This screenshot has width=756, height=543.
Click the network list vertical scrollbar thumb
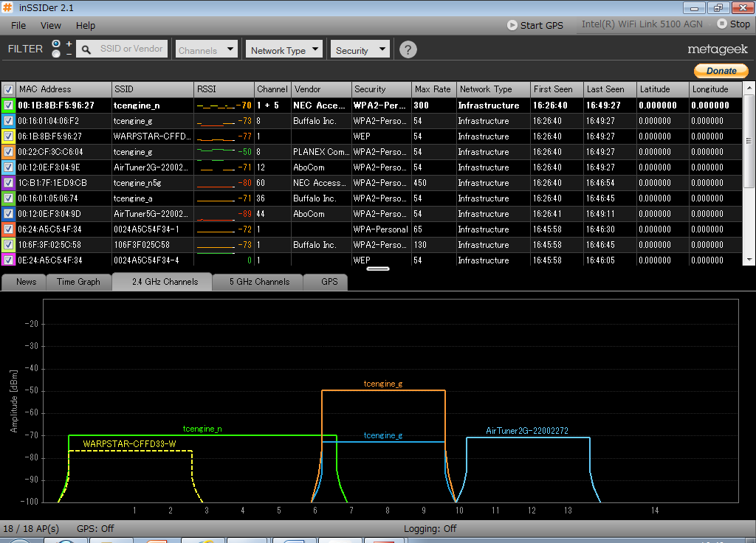pyautogui.click(x=749, y=141)
